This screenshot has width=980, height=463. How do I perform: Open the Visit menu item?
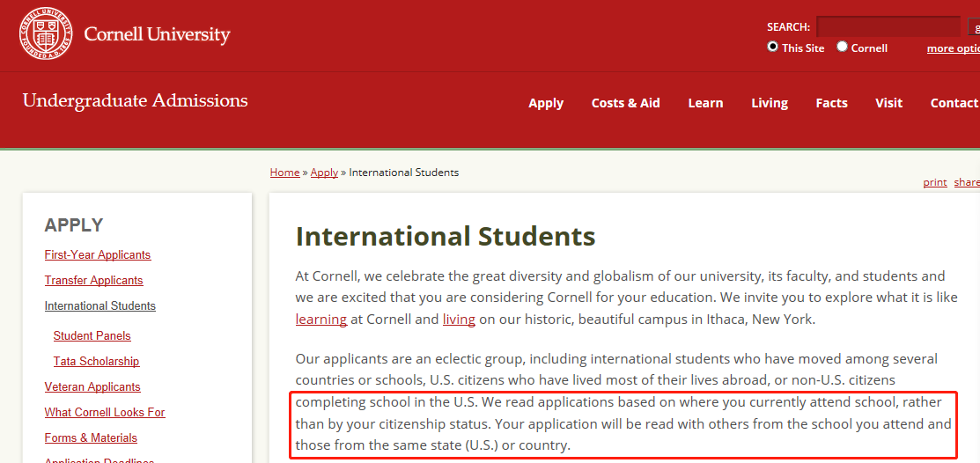pos(888,103)
